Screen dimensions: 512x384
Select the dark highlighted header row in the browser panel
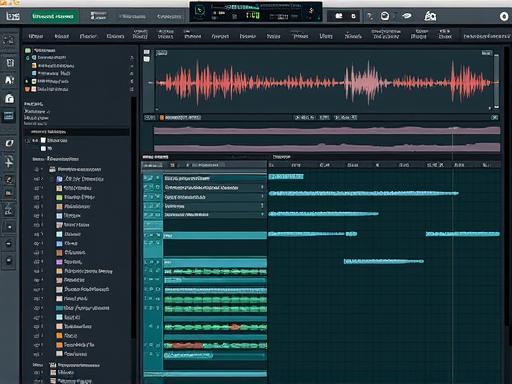click(x=76, y=132)
